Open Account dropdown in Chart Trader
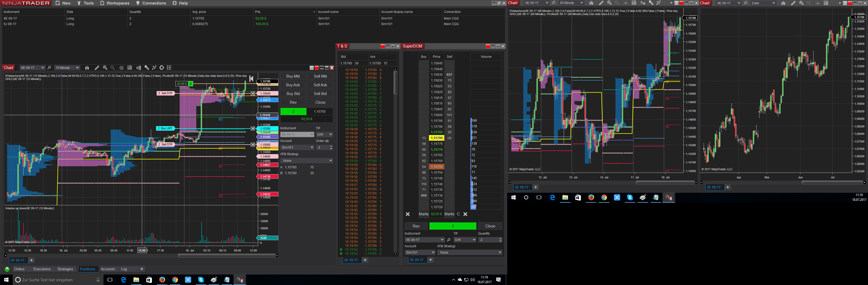Screen dimensions: 868x285 point(297,147)
